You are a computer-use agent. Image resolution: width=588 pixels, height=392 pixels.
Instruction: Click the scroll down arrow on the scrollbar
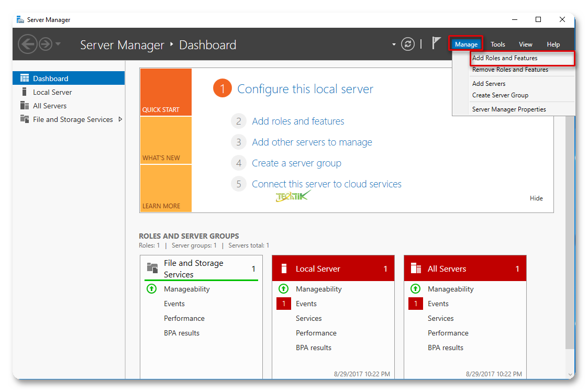coord(570,374)
